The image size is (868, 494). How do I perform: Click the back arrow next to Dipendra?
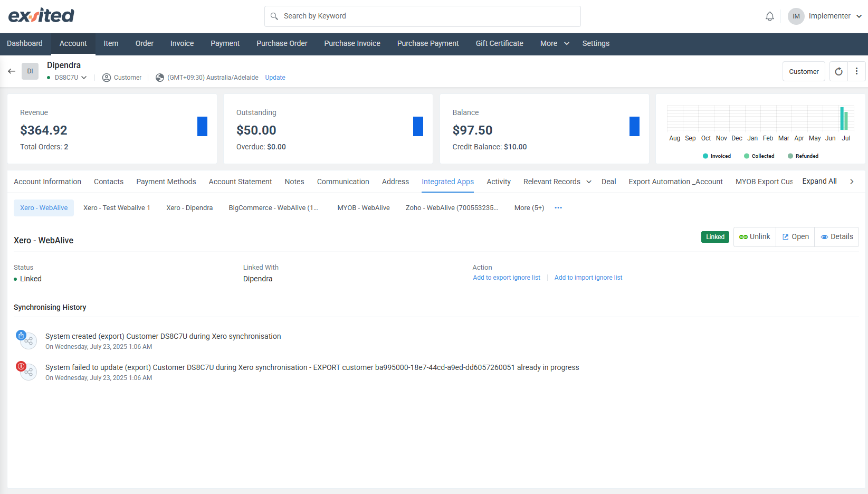pyautogui.click(x=12, y=71)
